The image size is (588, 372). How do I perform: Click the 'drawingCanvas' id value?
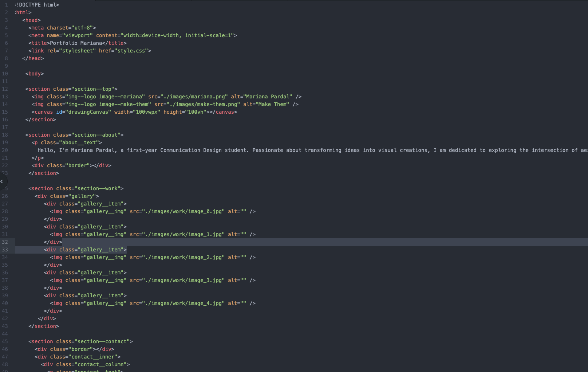click(x=88, y=112)
